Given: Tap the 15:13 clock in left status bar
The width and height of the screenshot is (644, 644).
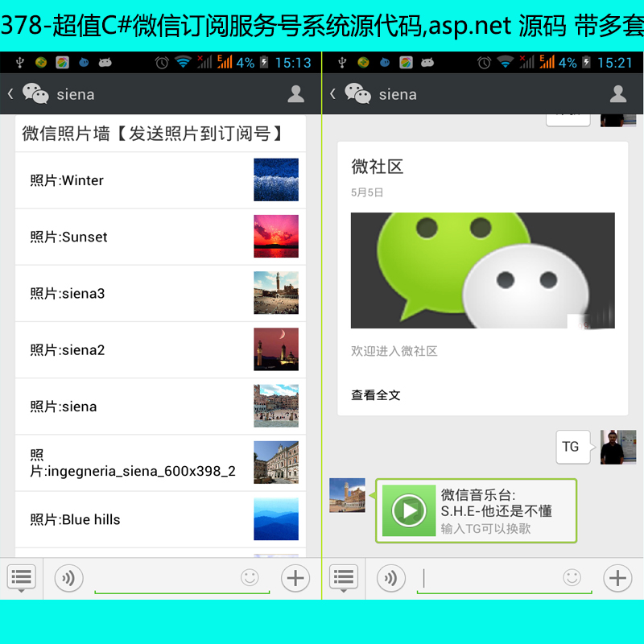Looking at the screenshot, I should pyautogui.click(x=293, y=63).
